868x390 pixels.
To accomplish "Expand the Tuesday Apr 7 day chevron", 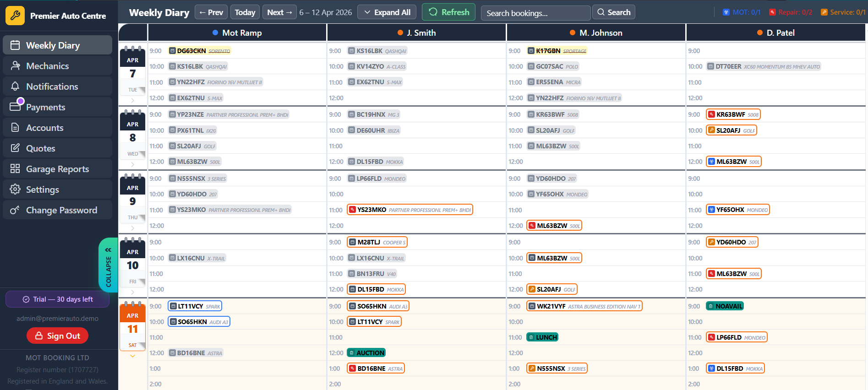I will pyautogui.click(x=132, y=100).
